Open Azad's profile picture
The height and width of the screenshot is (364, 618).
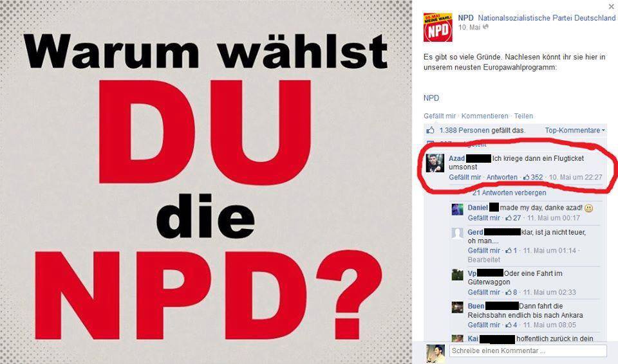tap(435, 163)
